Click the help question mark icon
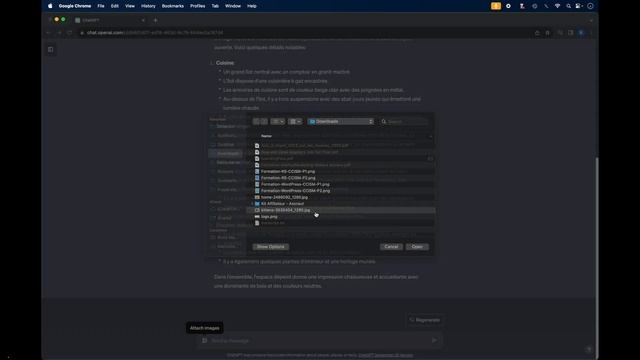Image resolution: width=640 pixels, height=360 pixels. click(589, 349)
